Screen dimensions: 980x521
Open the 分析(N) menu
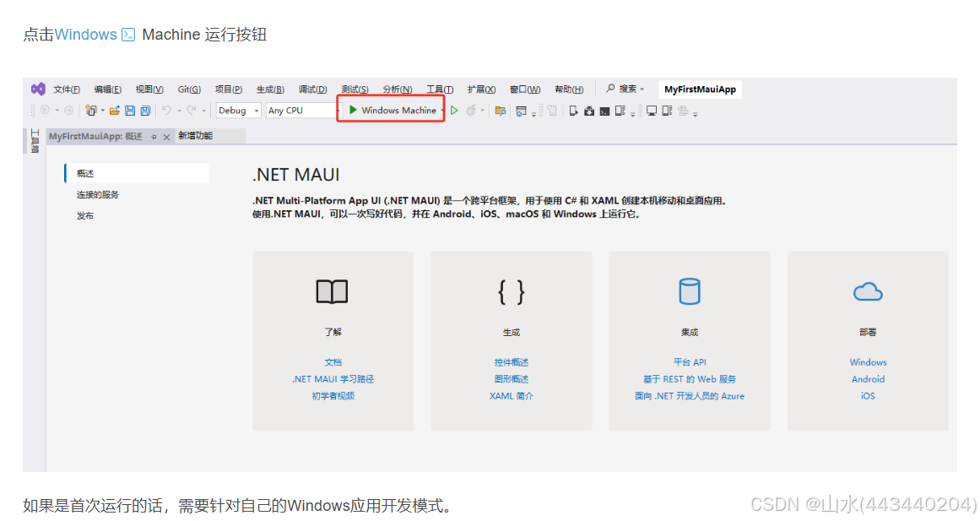[398, 90]
